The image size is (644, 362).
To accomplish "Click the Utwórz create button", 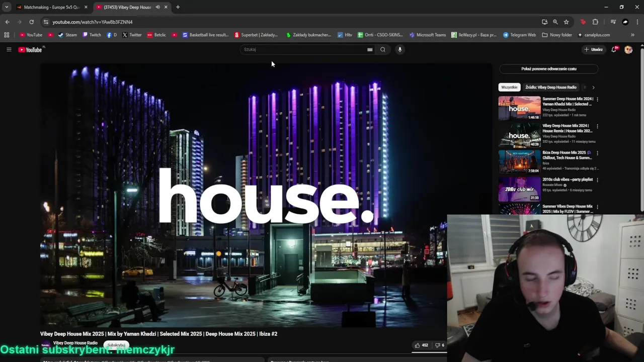I will (x=593, y=49).
